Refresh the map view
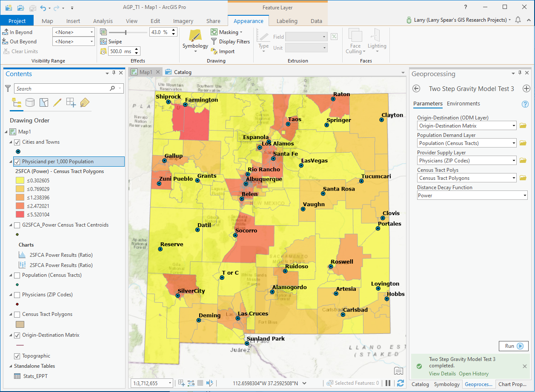 (x=400, y=383)
